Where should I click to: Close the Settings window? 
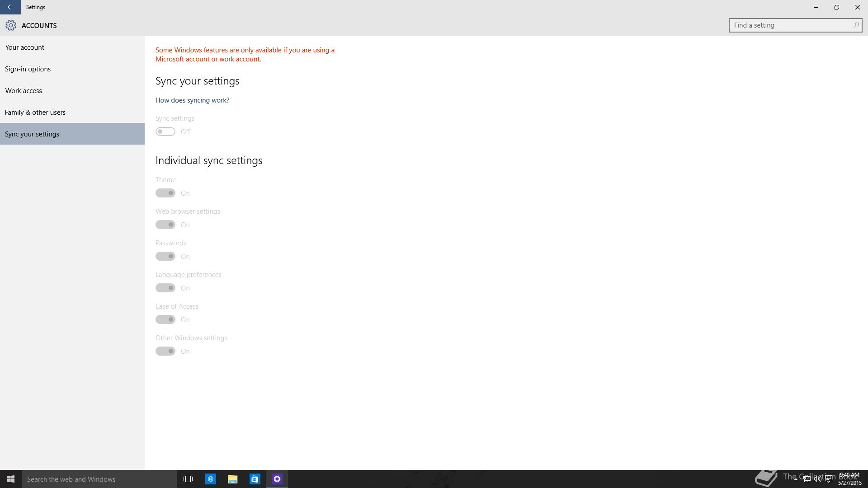click(858, 7)
